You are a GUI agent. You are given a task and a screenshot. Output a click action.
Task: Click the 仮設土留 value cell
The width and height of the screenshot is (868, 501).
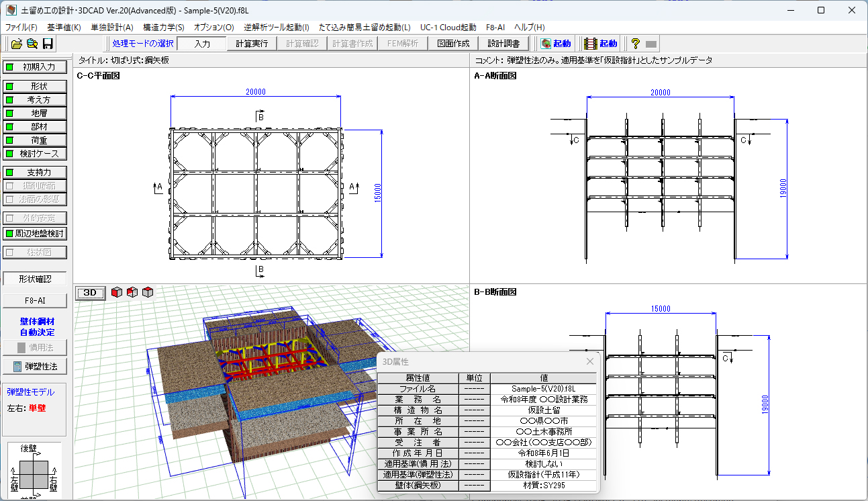click(x=544, y=410)
